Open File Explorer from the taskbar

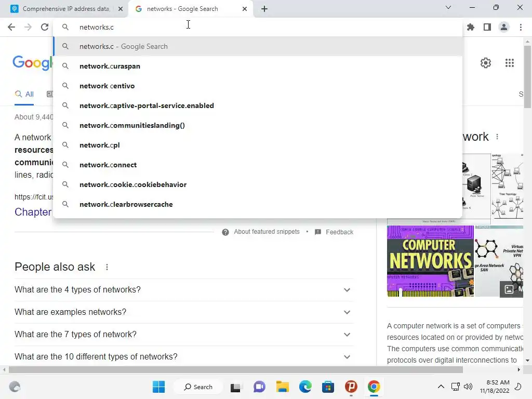coord(282,387)
